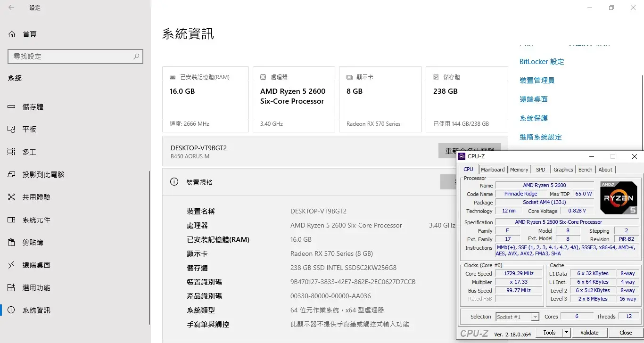Click the CPU-Z Ryzen logo image

(x=619, y=198)
